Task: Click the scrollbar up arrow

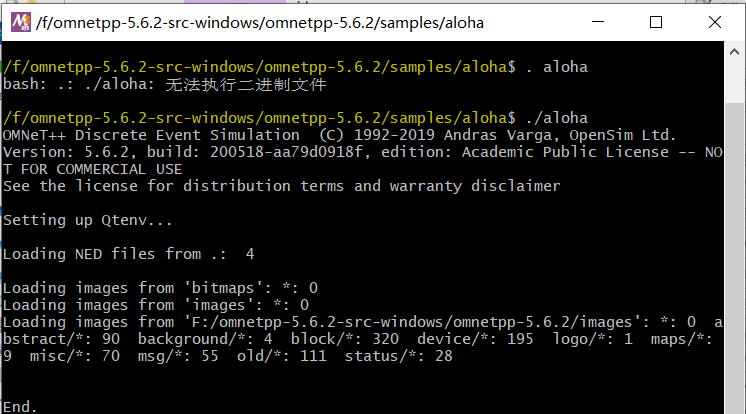Action: pos(735,52)
